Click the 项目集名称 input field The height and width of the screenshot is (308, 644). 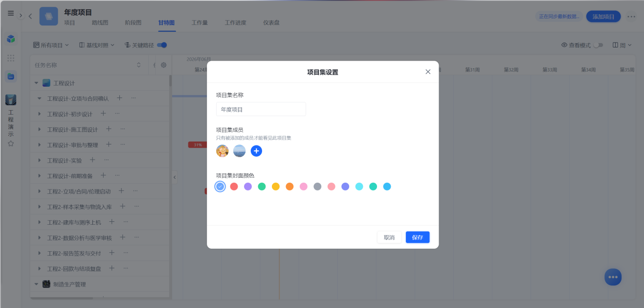click(x=261, y=109)
